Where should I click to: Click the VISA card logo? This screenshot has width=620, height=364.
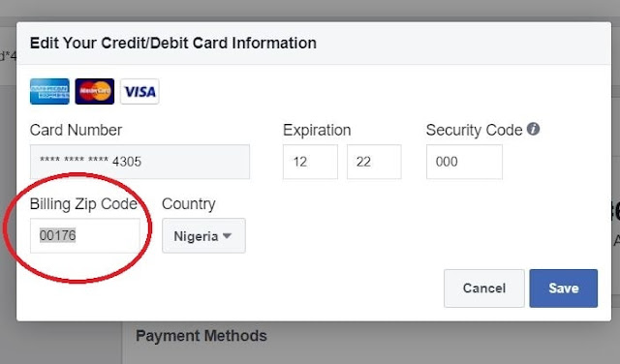tap(139, 91)
